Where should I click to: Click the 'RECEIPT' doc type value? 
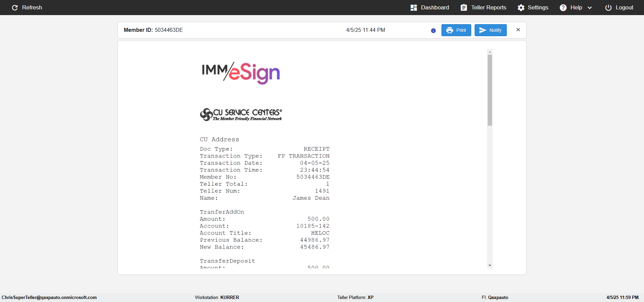point(317,149)
